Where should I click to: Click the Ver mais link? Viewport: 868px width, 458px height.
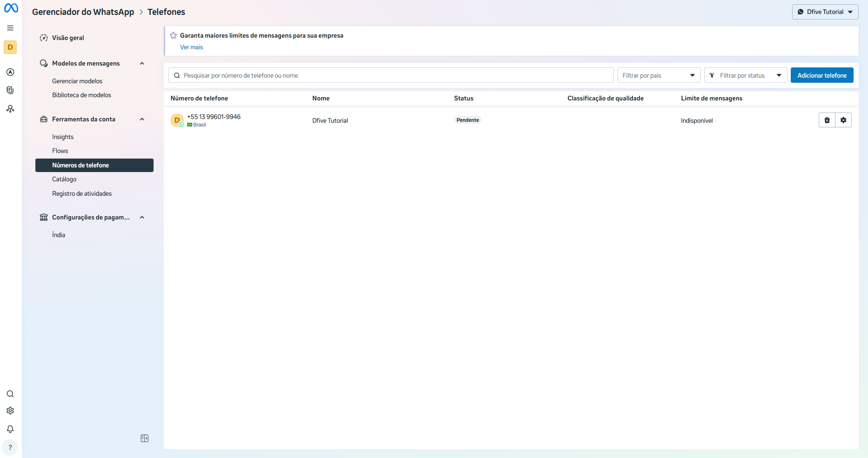point(191,47)
